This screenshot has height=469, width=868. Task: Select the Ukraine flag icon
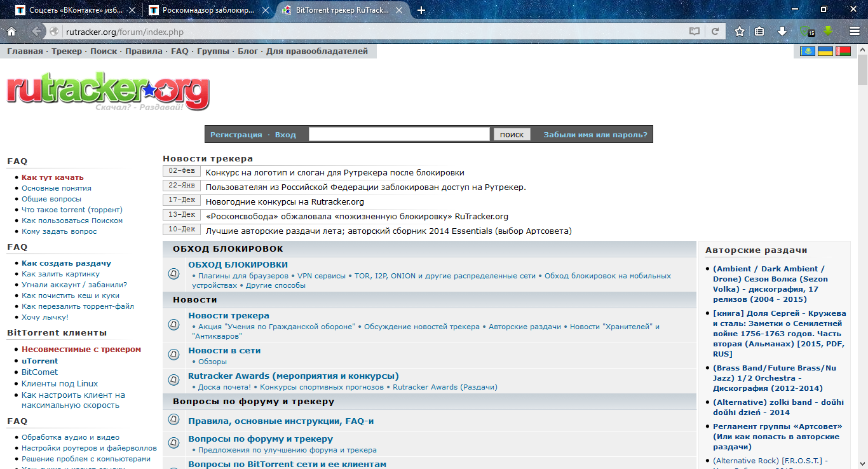click(825, 51)
